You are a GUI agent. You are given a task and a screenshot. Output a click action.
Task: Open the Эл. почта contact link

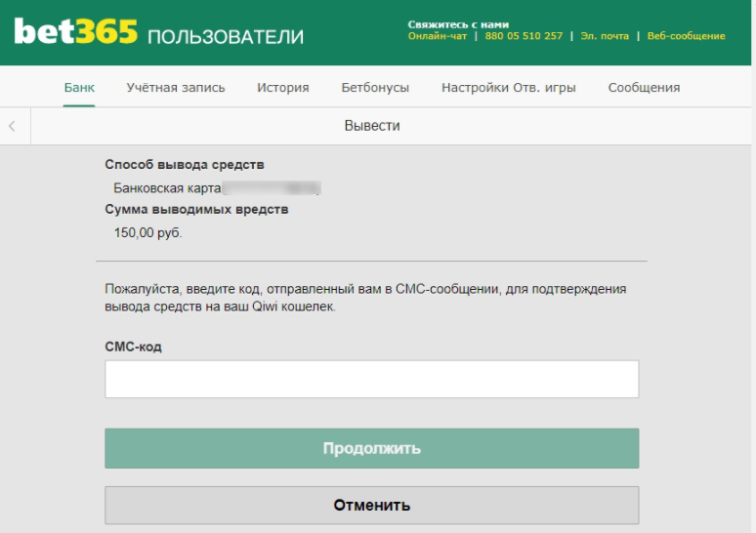tap(603, 36)
